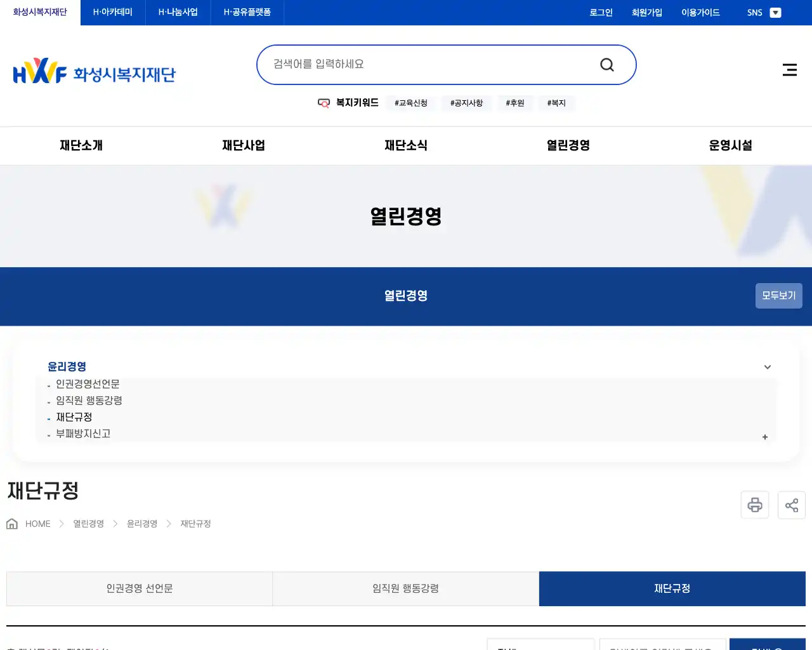Click inside the search input field

coord(412,64)
